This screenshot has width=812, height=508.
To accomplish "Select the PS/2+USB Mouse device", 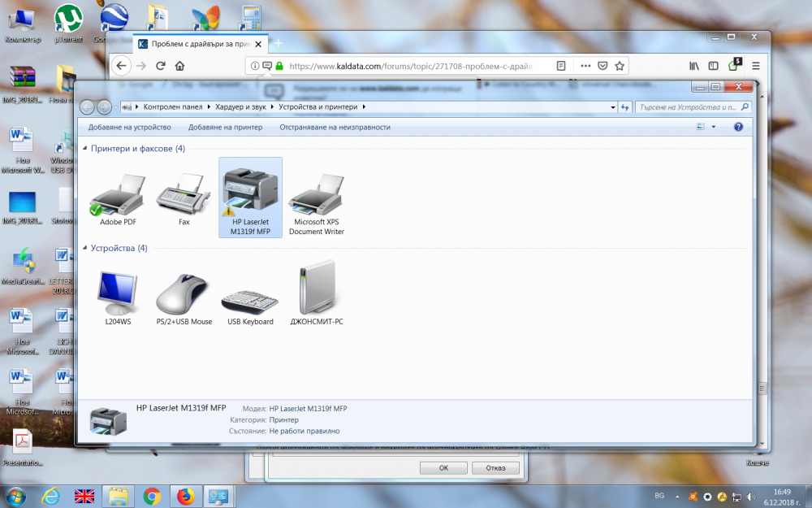I will 184,298.
